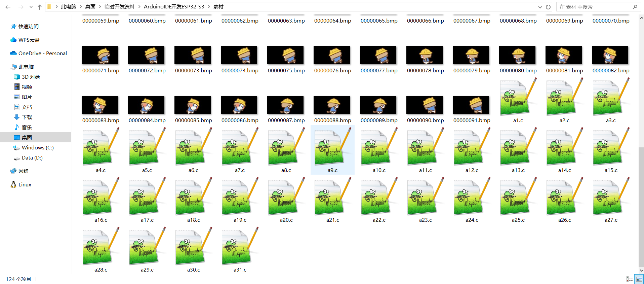Select the 00000087.bmp thumbnail

tap(285, 105)
